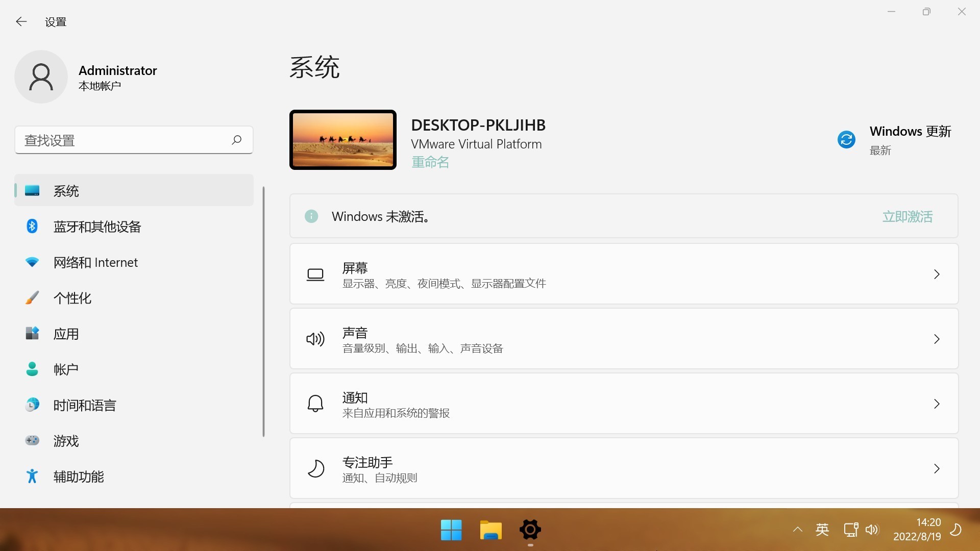Image resolution: width=980 pixels, height=551 pixels.
Task: Show hidden tray icons chevron
Action: 797,530
